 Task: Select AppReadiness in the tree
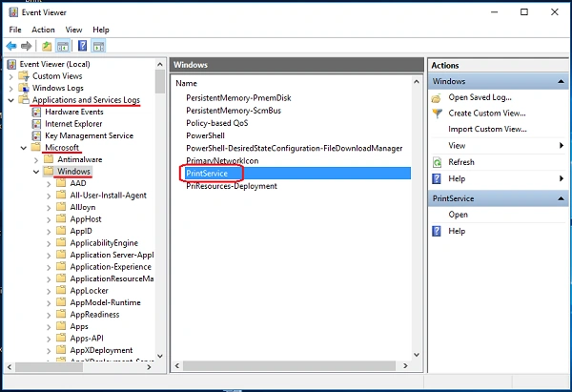click(94, 315)
